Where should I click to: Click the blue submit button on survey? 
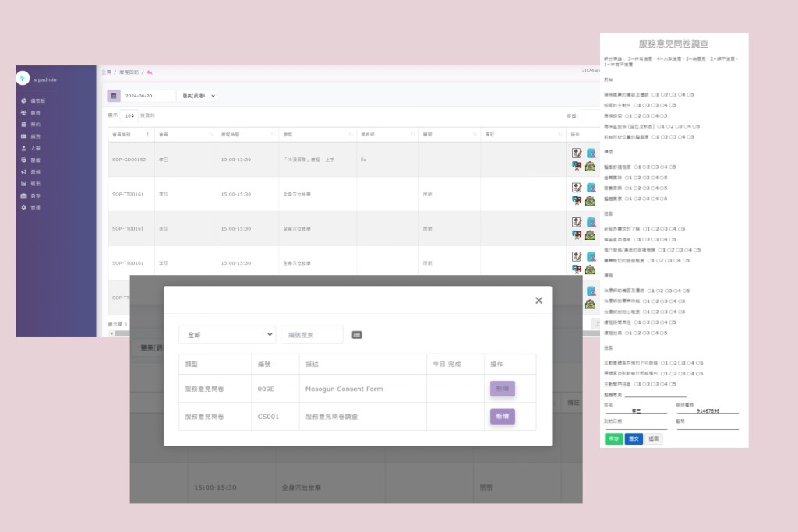(x=634, y=439)
